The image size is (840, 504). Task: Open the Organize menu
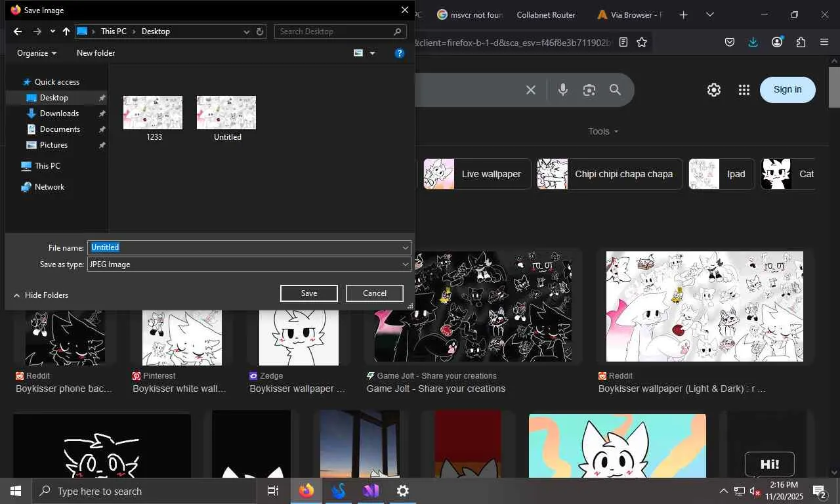pyautogui.click(x=37, y=53)
